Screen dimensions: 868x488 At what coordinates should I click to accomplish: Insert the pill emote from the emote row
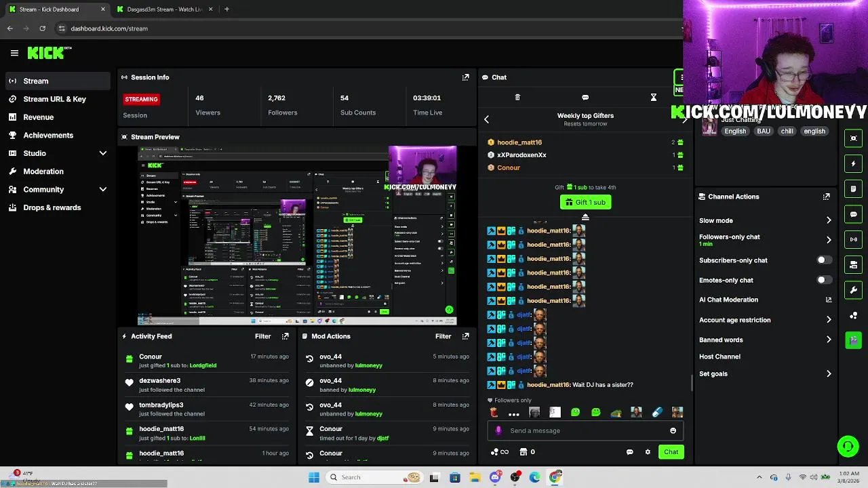tap(656, 412)
